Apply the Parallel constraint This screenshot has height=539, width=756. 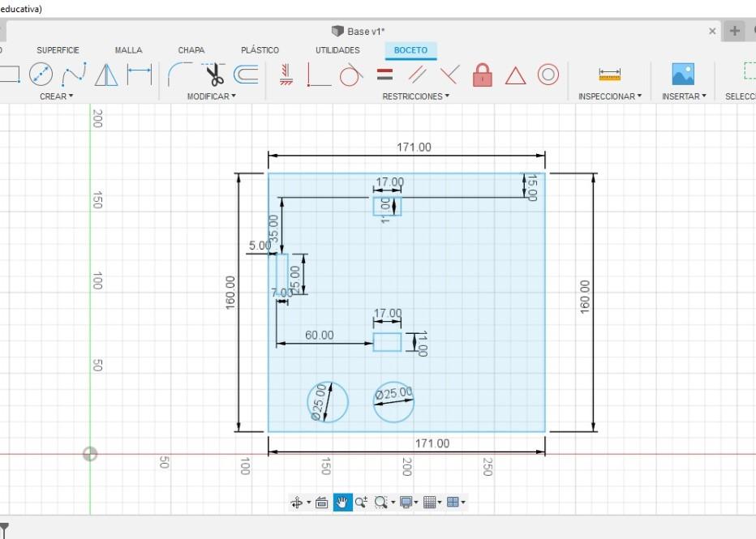pos(418,75)
